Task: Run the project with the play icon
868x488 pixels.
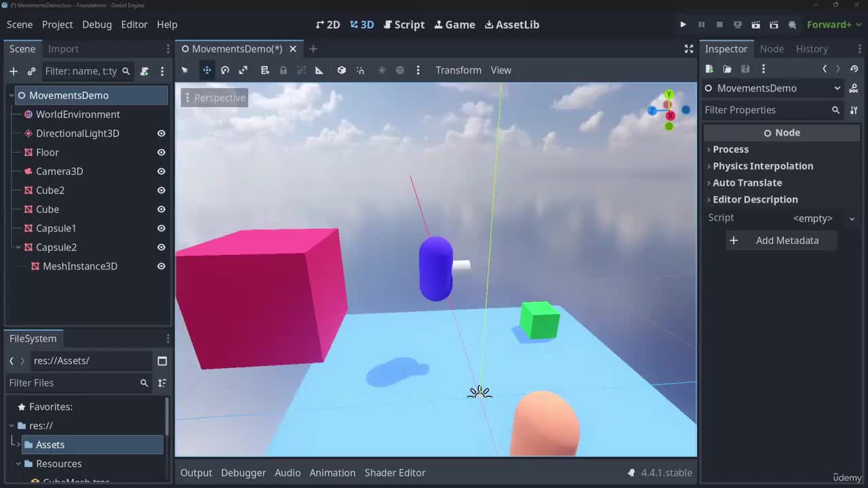Action: point(683,24)
